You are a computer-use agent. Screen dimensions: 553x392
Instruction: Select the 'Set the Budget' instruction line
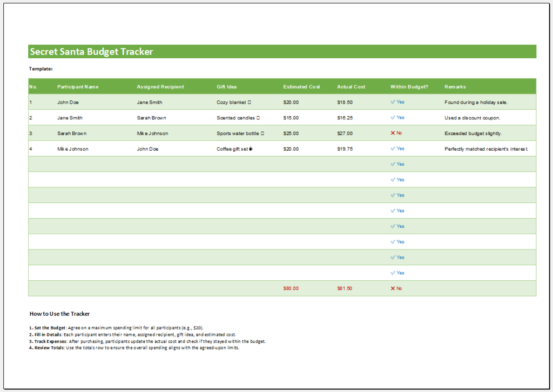117,328
